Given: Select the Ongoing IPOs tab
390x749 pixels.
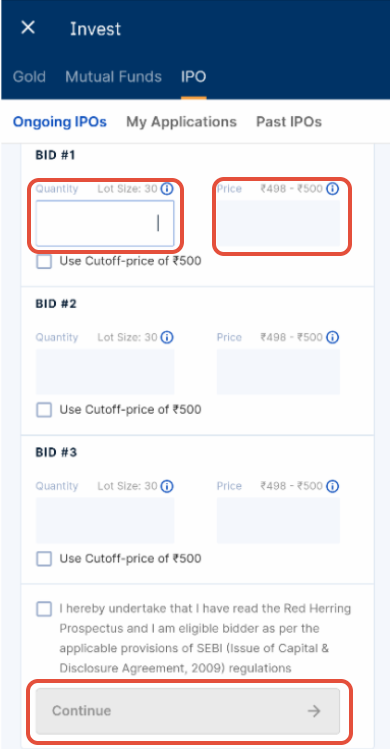Looking at the screenshot, I should (x=60, y=122).
